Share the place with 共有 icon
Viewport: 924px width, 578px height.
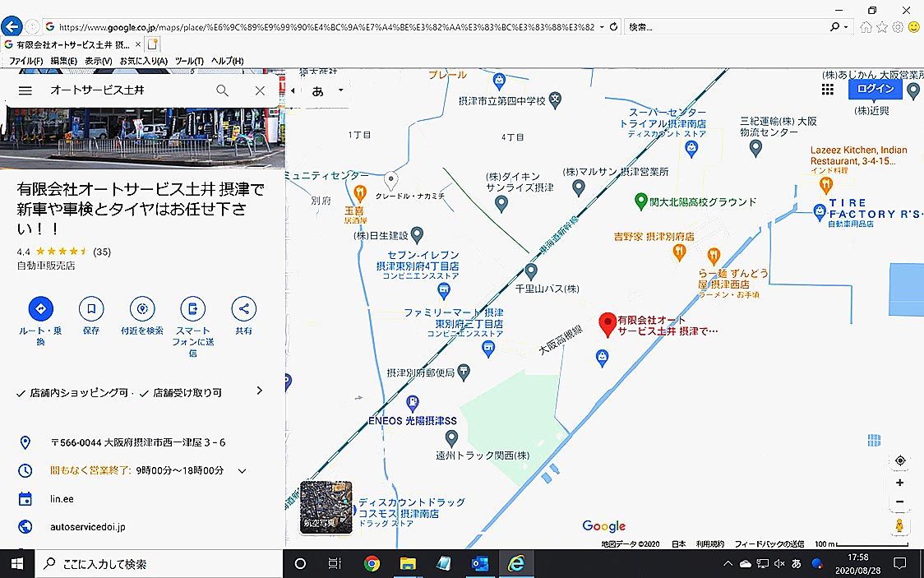pos(243,309)
